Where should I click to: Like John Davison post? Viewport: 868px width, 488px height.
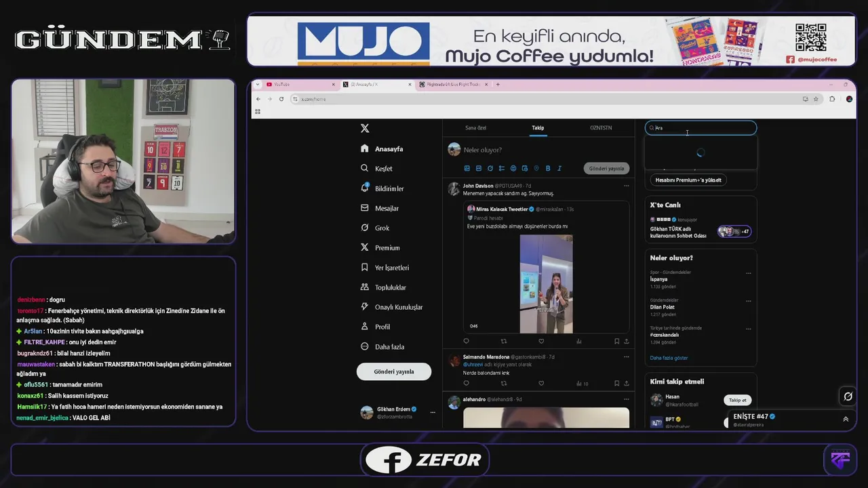541,342
